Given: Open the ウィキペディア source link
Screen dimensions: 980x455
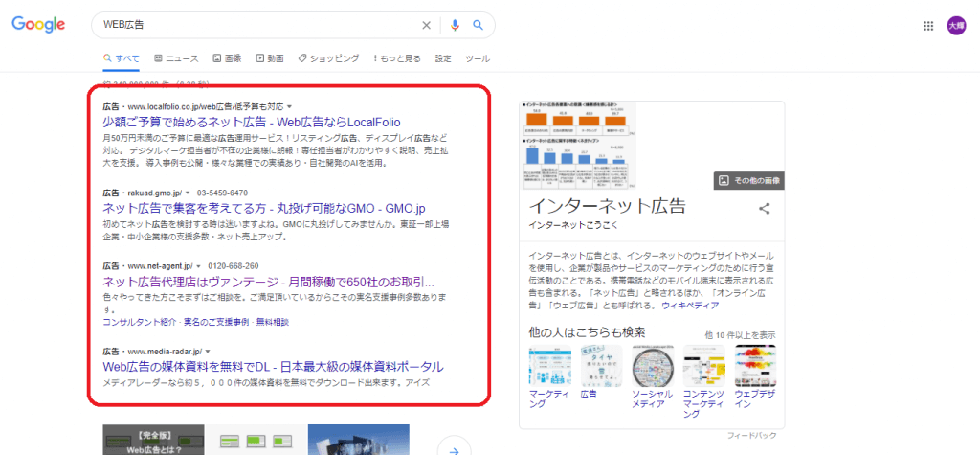Looking at the screenshot, I should tap(690, 306).
